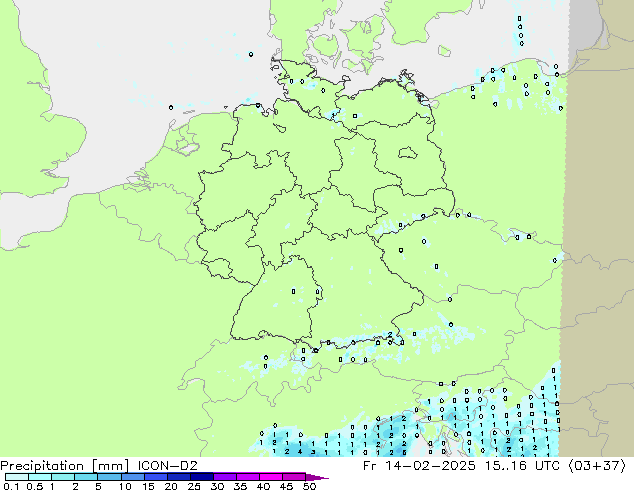
Task: Click the "(03+37)" forecast run label
Action: (x=597, y=466)
